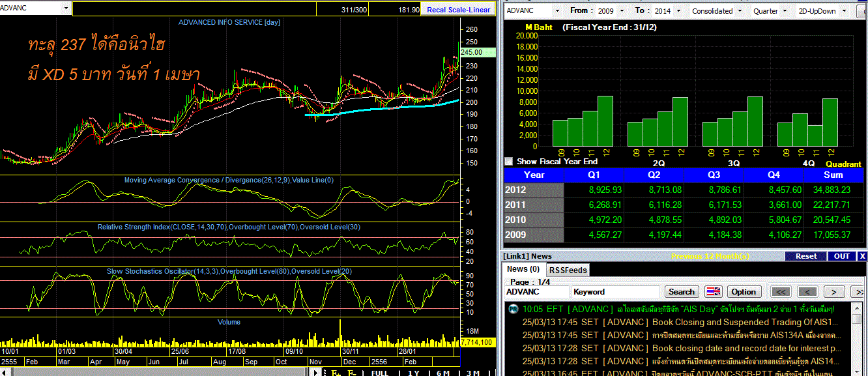
Task: Switch to the News (0) tab
Action: click(523, 269)
